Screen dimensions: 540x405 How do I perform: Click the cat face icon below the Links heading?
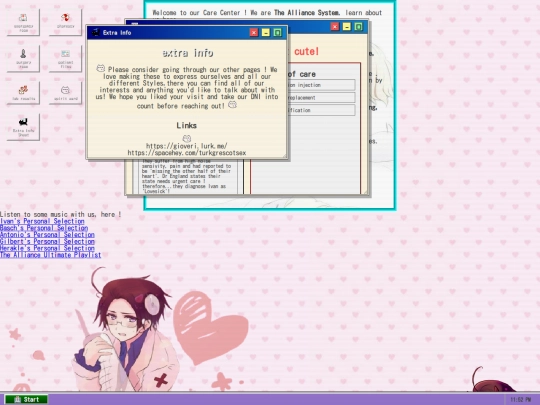[187, 138]
